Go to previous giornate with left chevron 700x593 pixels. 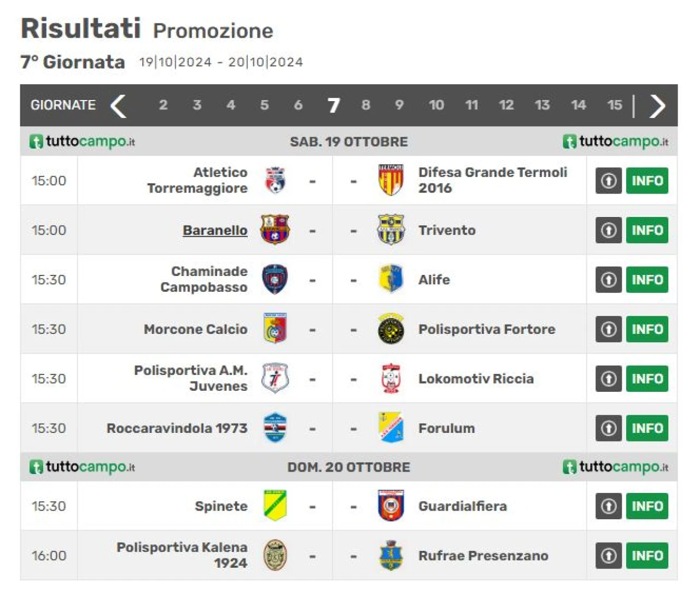[x=118, y=105]
